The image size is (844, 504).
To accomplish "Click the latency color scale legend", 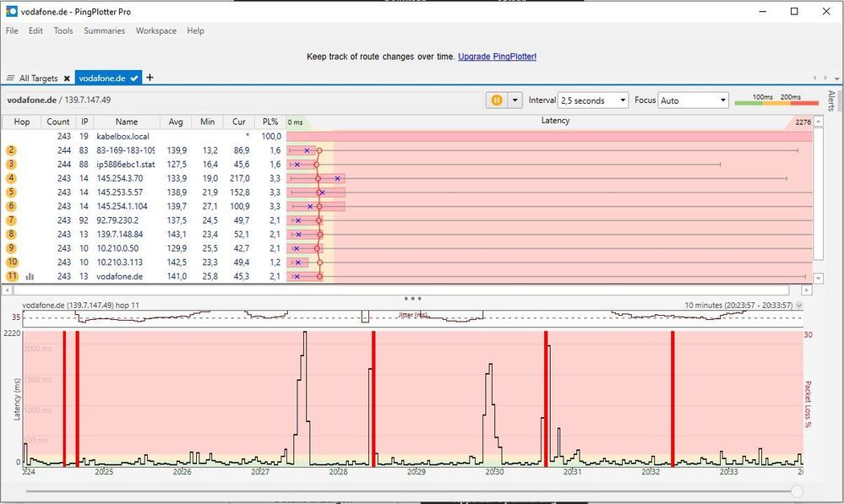I will (x=776, y=100).
